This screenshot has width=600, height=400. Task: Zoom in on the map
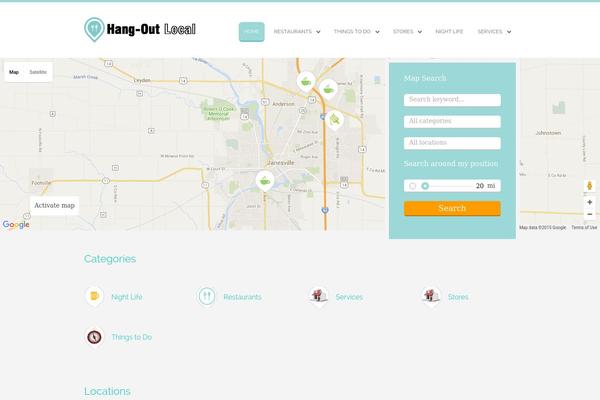[x=590, y=202]
